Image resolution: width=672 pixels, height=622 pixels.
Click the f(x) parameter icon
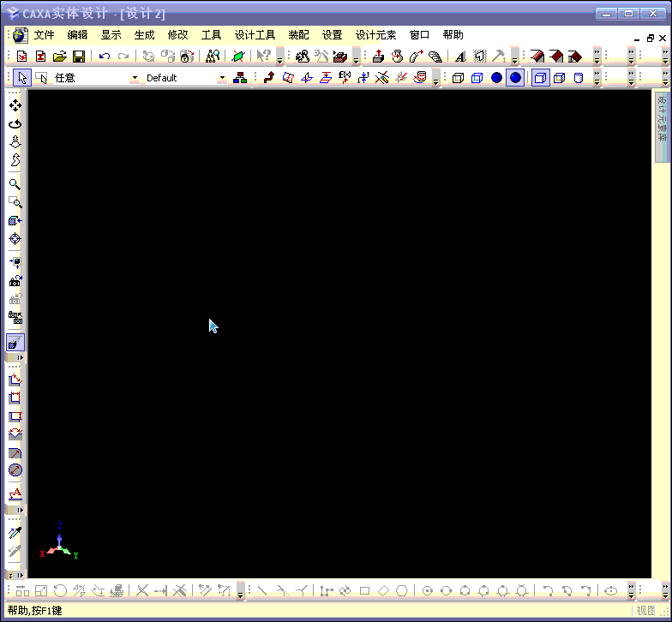(345, 77)
